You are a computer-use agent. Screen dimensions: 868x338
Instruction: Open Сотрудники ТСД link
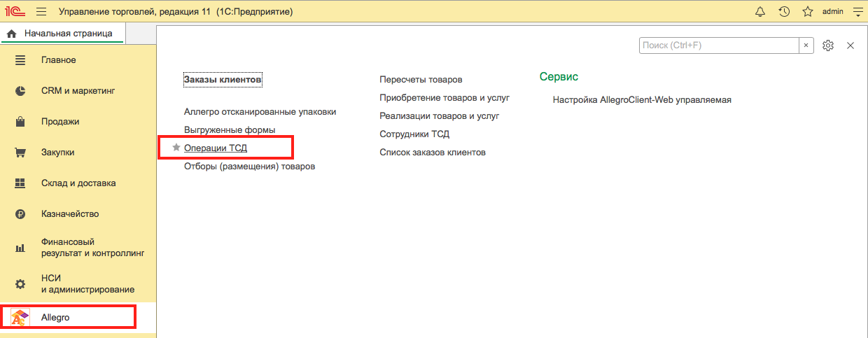click(x=414, y=134)
